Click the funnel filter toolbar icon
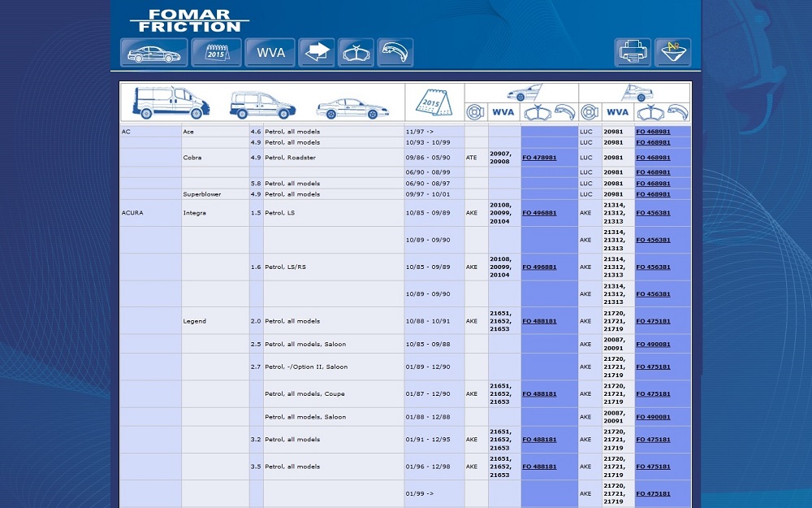Image resolution: width=812 pixels, height=508 pixels. pyautogui.click(x=672, y=52)
